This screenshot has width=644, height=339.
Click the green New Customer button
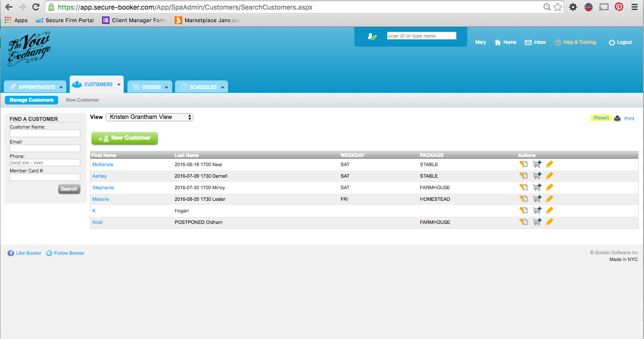125,138
